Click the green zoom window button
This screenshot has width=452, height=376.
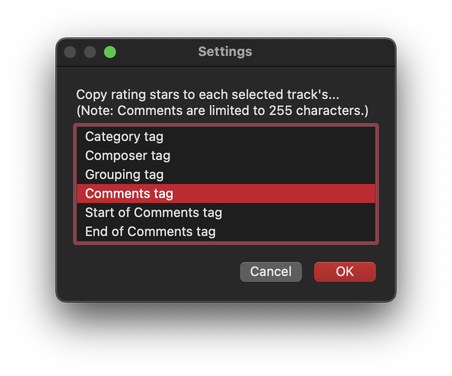[110, 52]
